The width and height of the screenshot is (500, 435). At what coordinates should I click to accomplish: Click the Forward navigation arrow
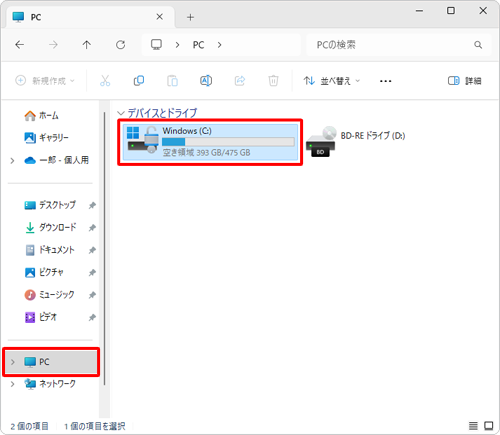click(53, 45)
